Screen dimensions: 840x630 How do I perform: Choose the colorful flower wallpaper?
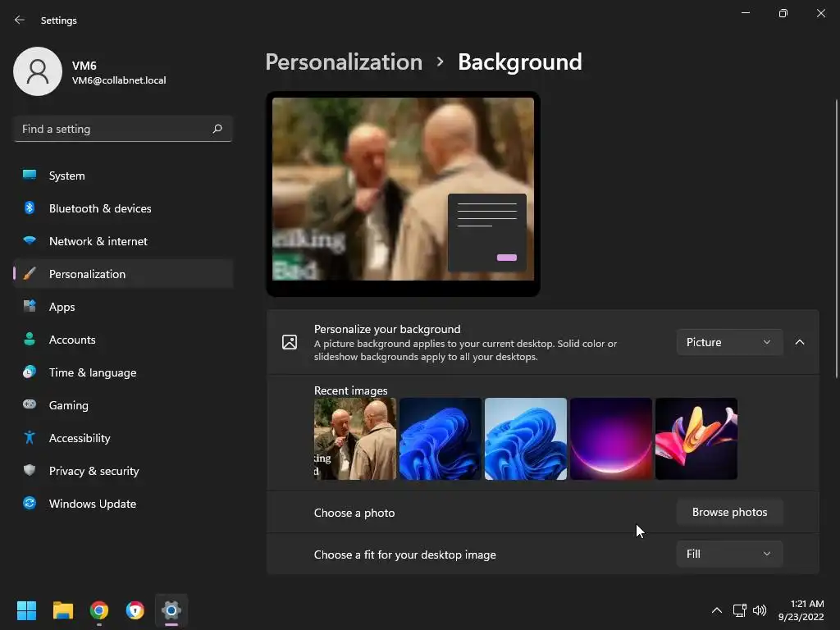(696, 439)
